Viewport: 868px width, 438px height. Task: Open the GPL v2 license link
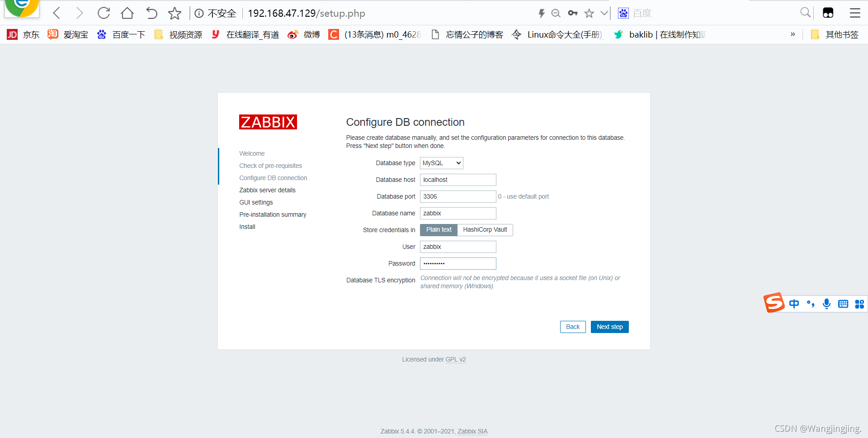[x=456, y=359]
